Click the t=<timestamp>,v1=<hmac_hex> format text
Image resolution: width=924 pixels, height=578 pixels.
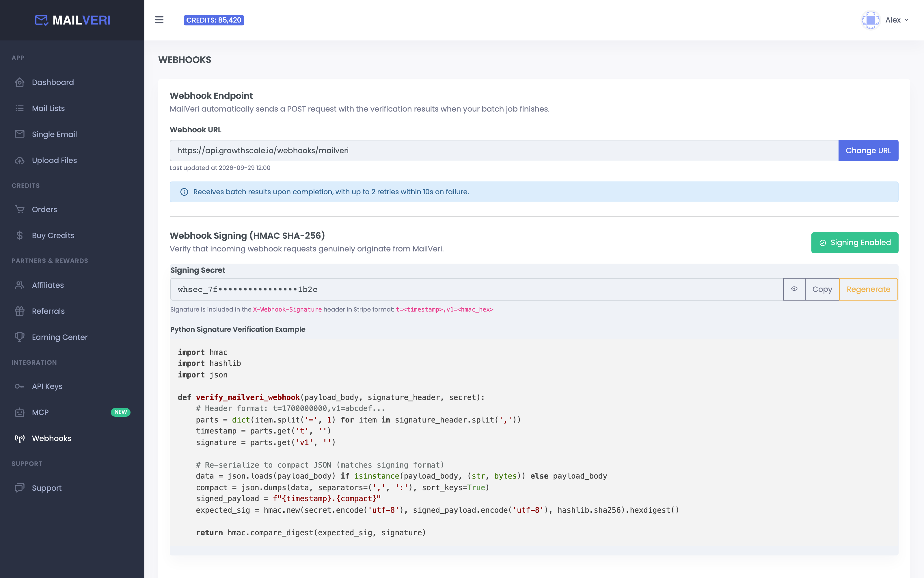click(x=444, y=310)
